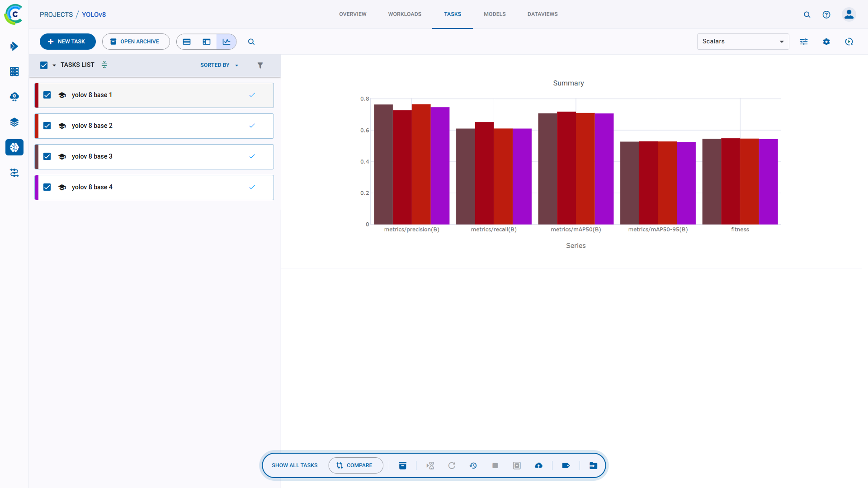Click the Summary chart title
The height and width of the screenshot is (488, 868).
(x=568, y=83)
